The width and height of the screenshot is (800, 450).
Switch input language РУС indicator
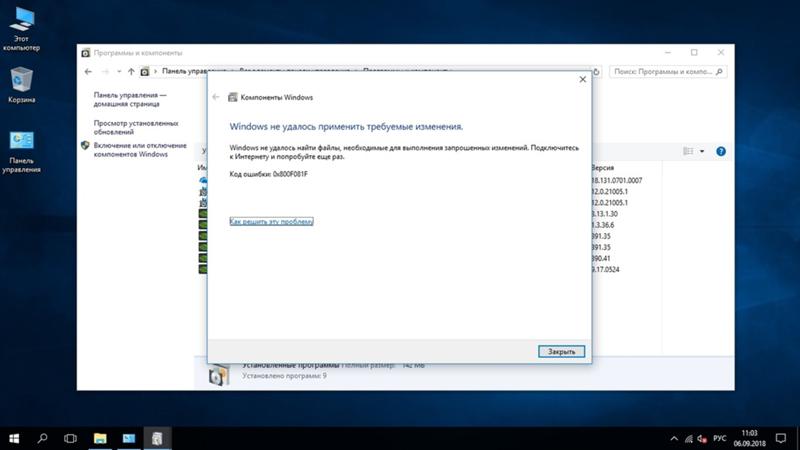(719, 439)
